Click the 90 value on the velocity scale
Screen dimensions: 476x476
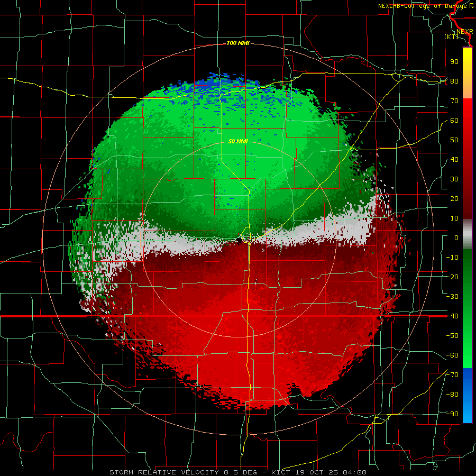(454, 62)
